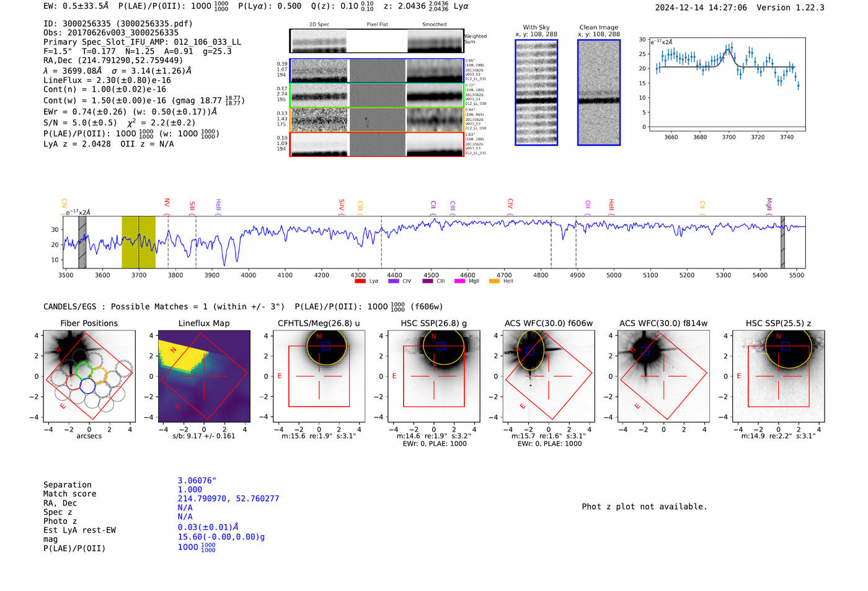Screen dimensions: 868x591
Task: Open the HSC SSP(25.5) z image
Action: pyautogui.click(x=779, y=376)
